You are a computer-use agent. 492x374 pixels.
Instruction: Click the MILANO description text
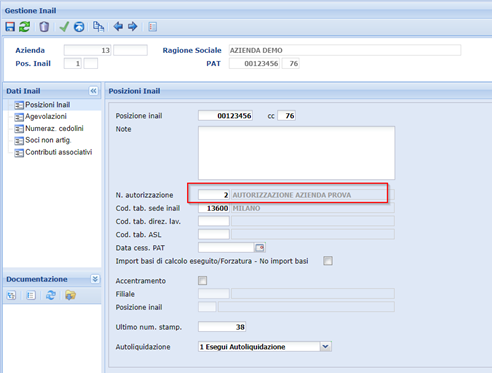246,208
